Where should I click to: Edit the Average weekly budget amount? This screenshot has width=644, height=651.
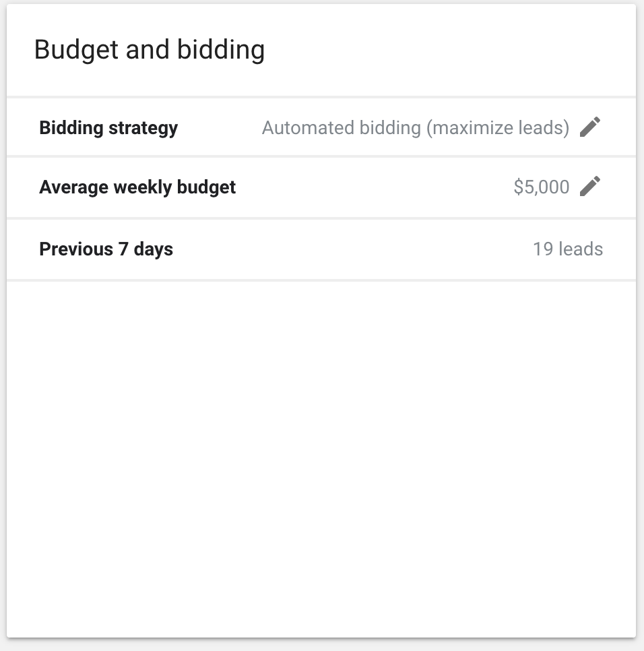click(x=589, y=186)
